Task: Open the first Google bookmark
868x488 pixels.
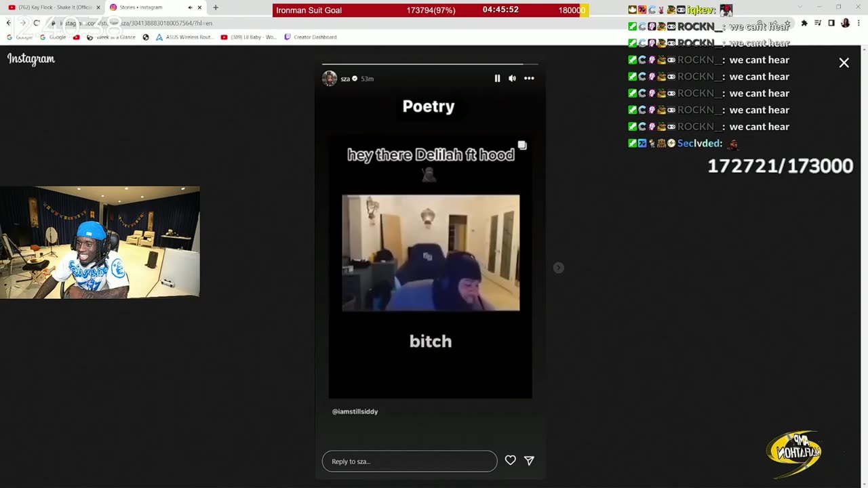Action: 19,37
